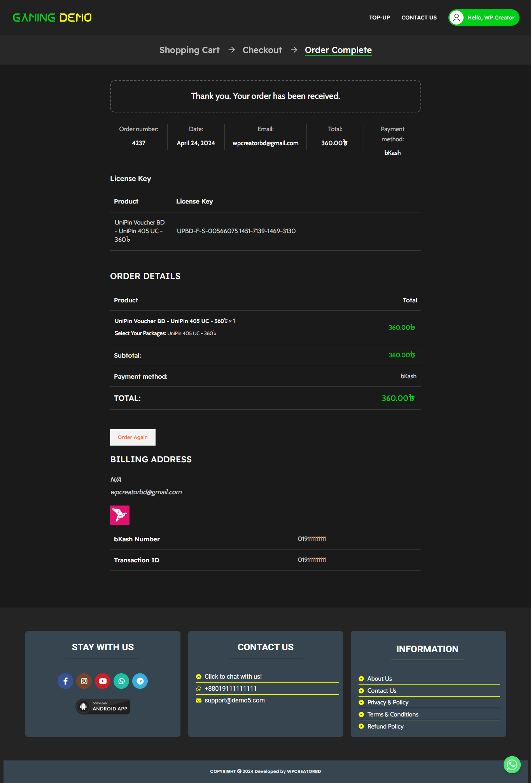532x783 pixels.
Task: Click the 'Click to chat with us!' link
Action: pyautogui.click(x=233, y=676)
